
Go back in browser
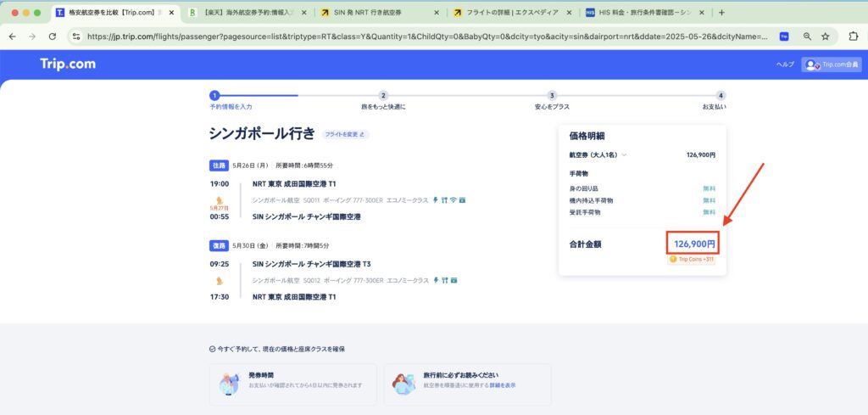(12, 36)
